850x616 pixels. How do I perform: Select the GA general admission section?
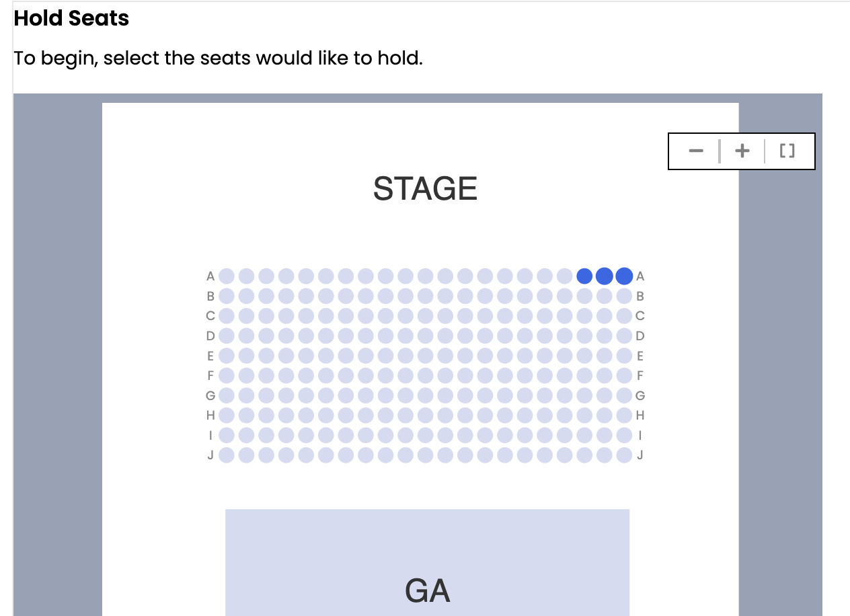coord(427,562)
